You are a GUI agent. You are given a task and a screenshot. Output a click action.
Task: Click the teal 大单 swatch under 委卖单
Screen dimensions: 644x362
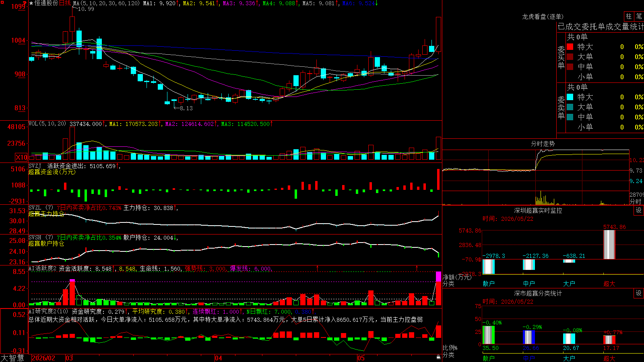pyautogui.click(x=570, y=107)
